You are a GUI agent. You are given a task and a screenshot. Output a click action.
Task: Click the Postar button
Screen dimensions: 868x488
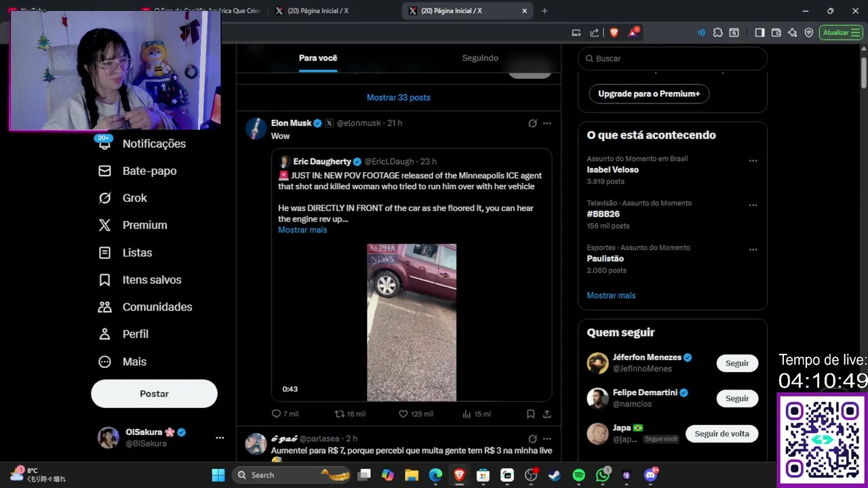154,394
